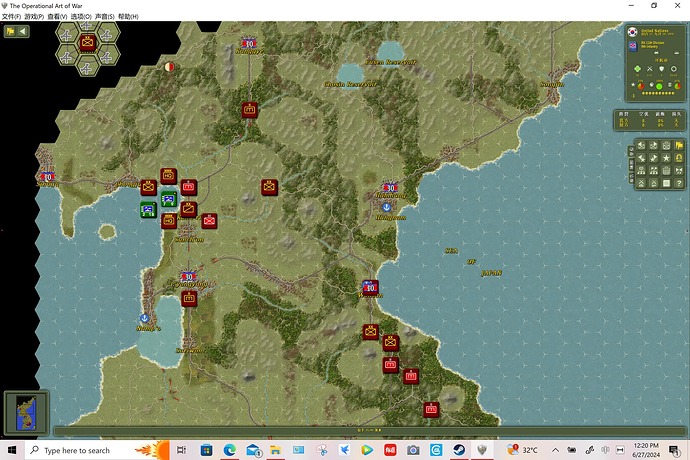Select the lone red infantry unit west of Hamhung
This screenshot has height=460, width=690.
[269, 187]
